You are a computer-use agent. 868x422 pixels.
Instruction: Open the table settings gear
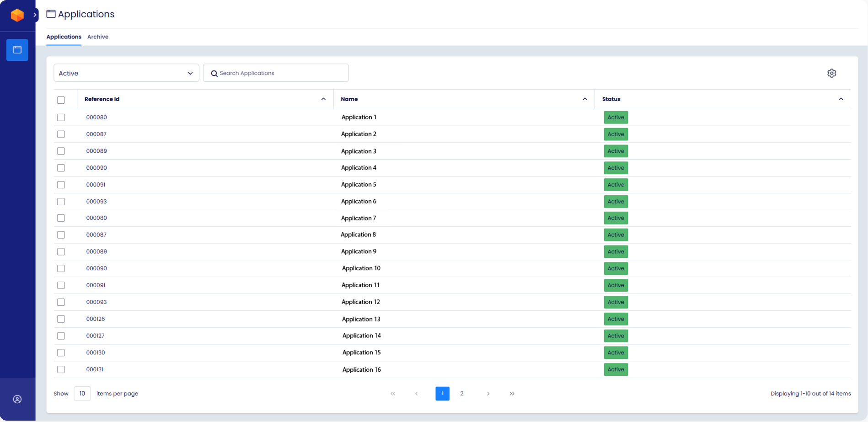(832, 73)
